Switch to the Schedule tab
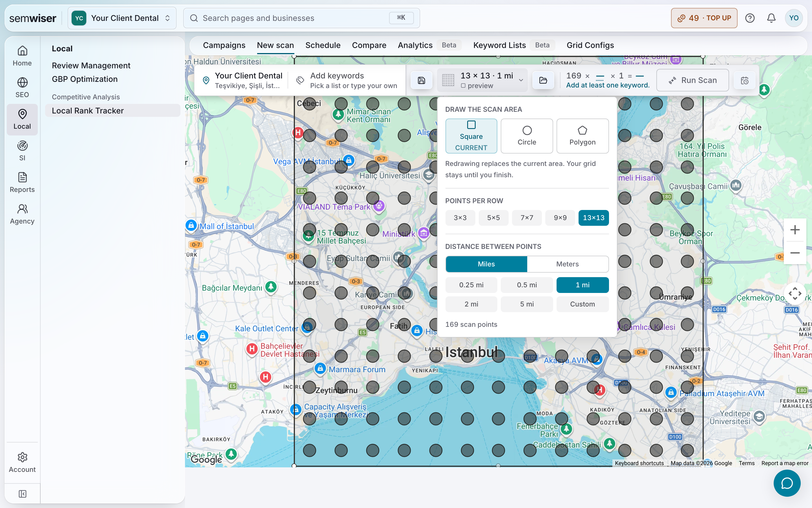The width and height of the screenshot is (812, 508). (x=323, y=45)
